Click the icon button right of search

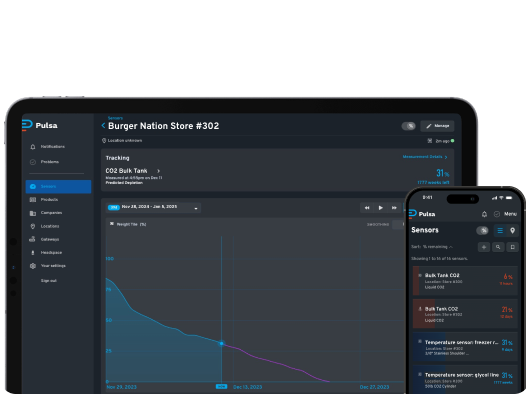[512, 247]
